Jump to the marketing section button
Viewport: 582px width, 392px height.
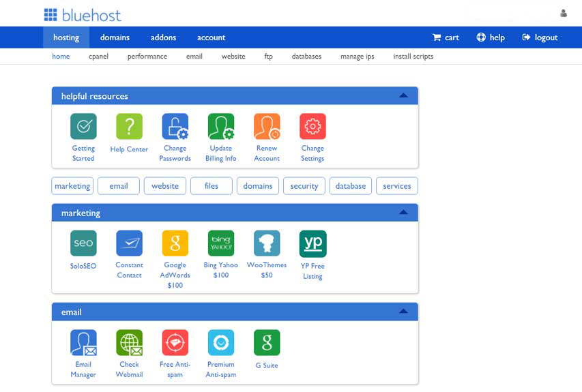pyautogui.click(x=72, y=186)
